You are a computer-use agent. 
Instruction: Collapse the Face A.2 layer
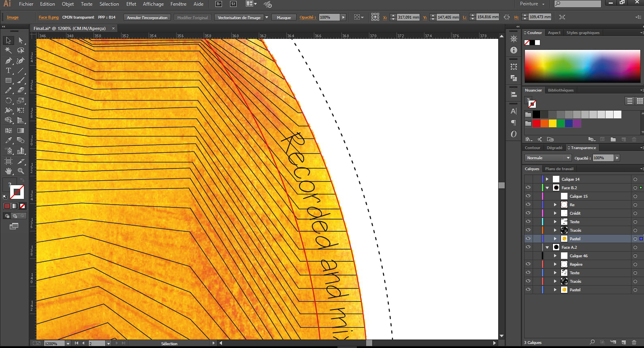click(547, 248)
